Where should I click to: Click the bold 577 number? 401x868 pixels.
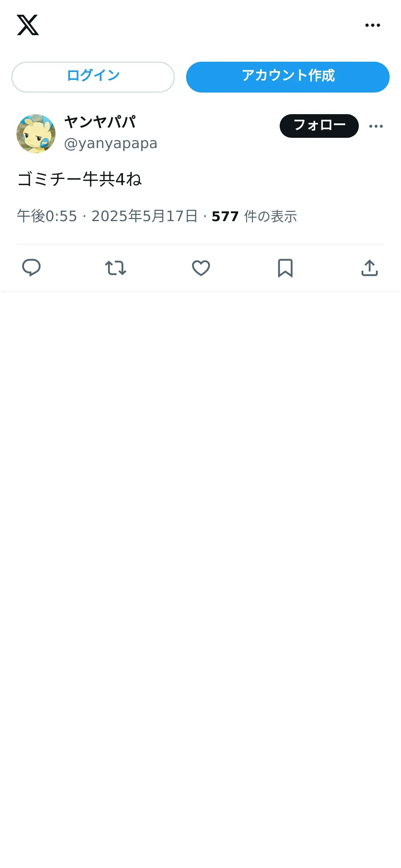pos(225,216)
